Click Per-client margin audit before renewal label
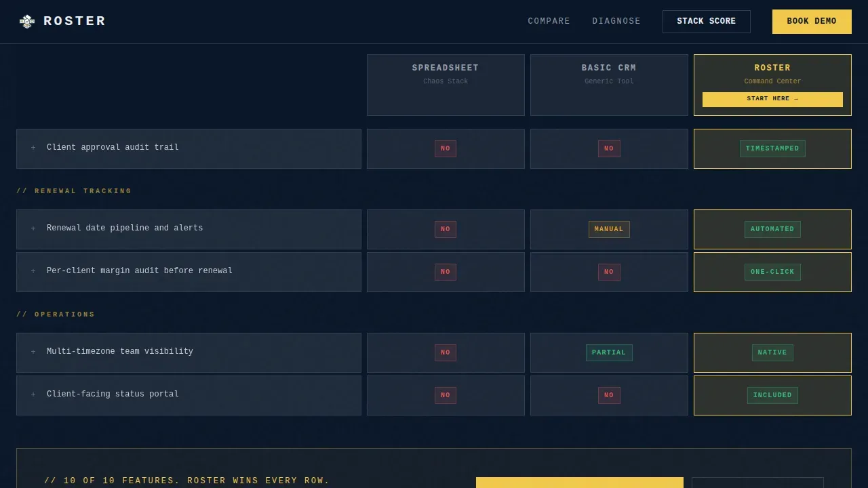 point(140,271)
